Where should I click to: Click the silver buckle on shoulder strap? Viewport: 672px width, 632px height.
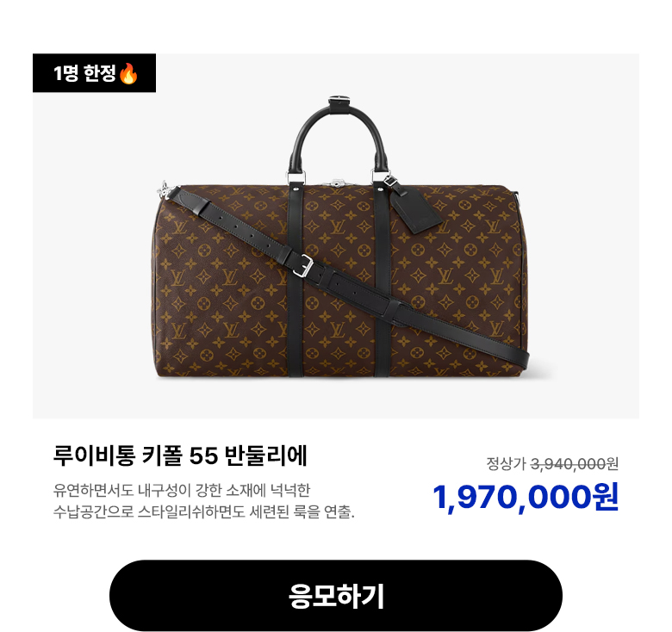click(305, 265)
